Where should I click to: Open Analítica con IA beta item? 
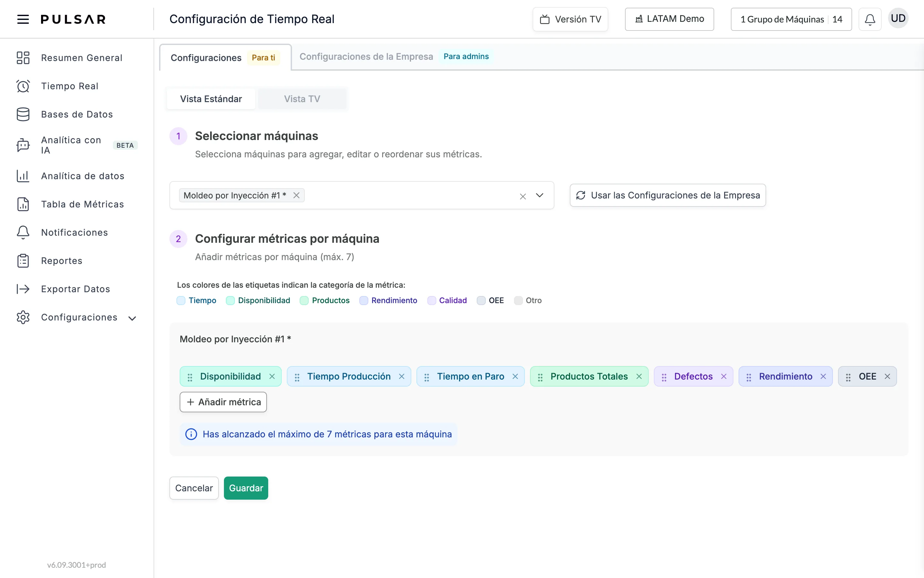click(x=77, y=145)
